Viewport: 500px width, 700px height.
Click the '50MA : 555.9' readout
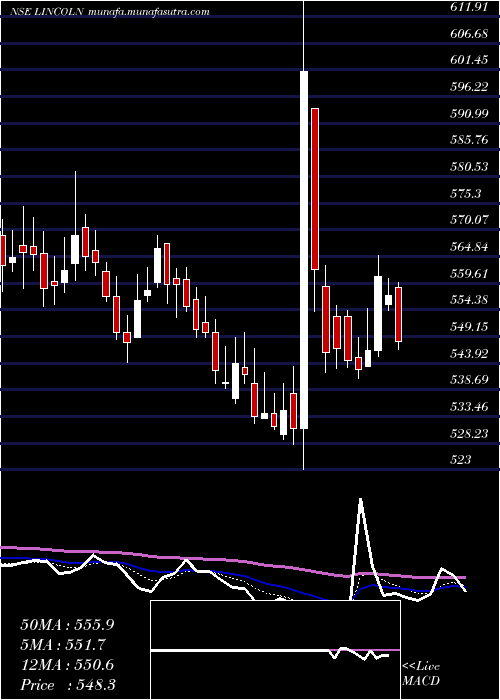click(x=67, y=625)
